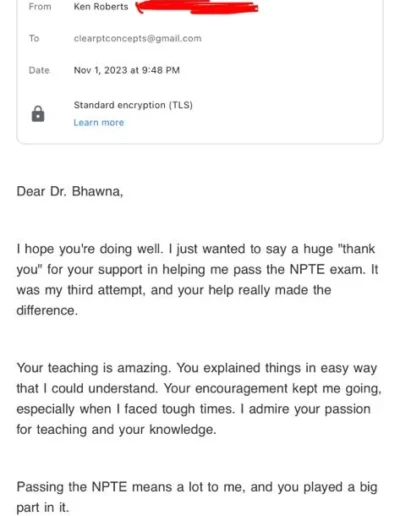Click the word difference
Screen dimensions: 400x516
pos(47,310)
